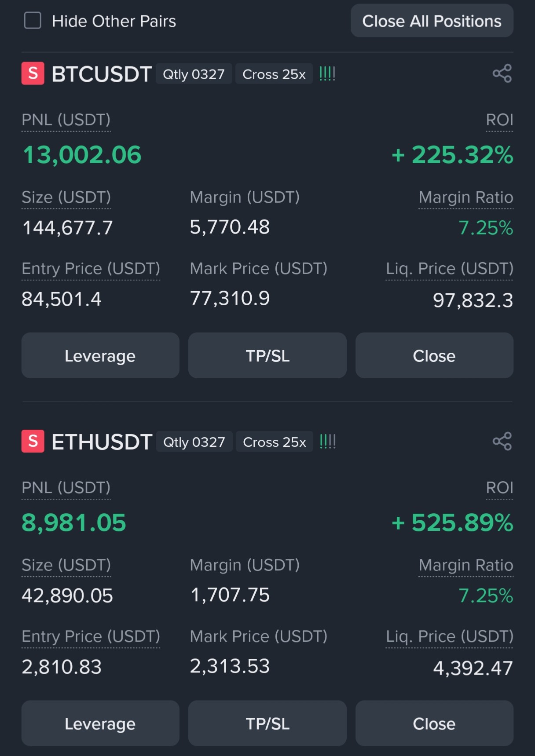Open Leverage settings for BTCUSDT
The width and height of the screenshot is (535, 756).
click(100, 355)
